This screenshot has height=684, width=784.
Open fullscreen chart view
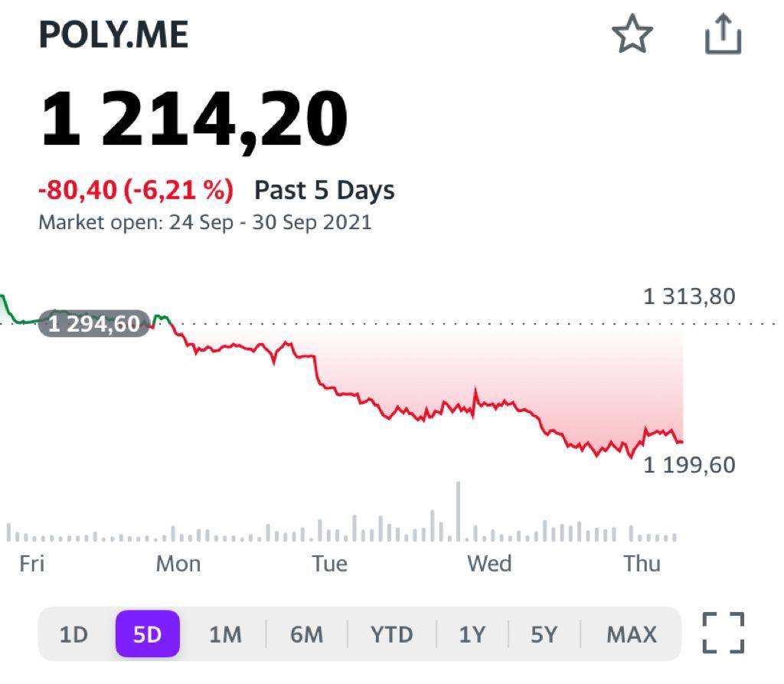tap(723, 633)
